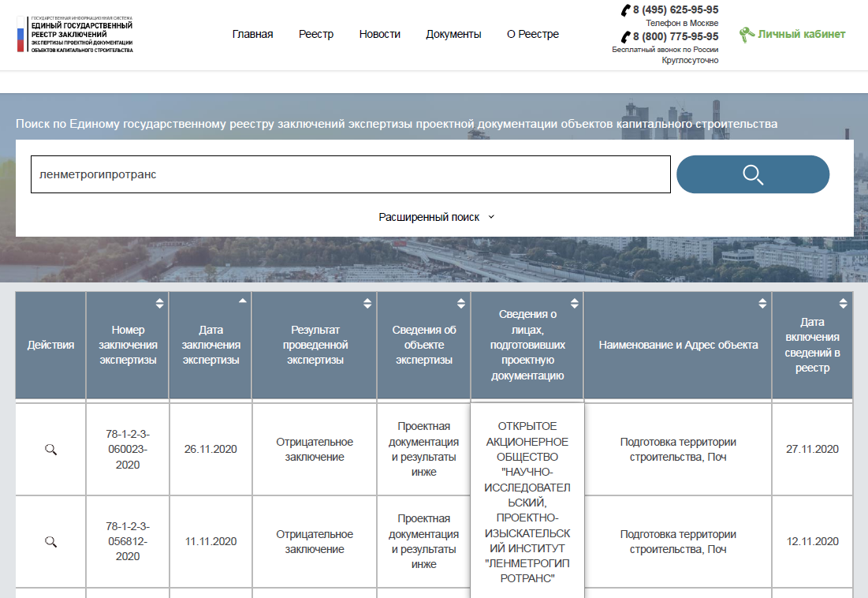
Task: Click the search field containing ленметрогипротранс
Action: (x=350, y=174)
